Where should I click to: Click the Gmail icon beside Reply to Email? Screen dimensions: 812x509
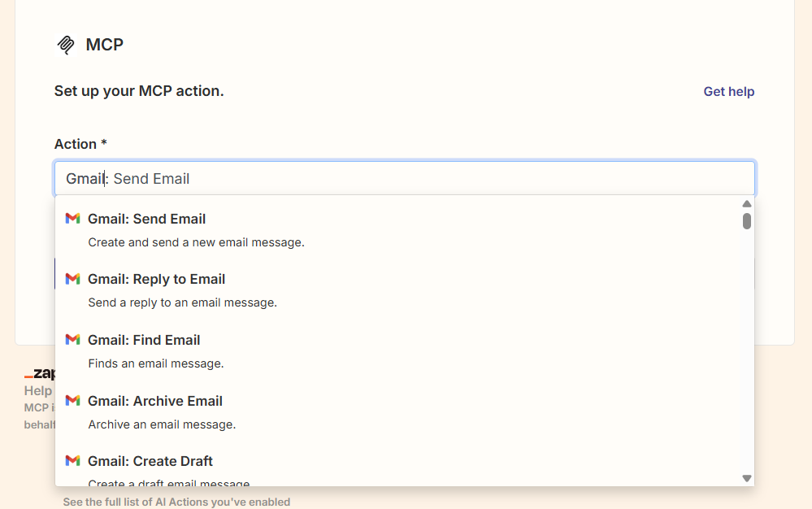[72, 279]
